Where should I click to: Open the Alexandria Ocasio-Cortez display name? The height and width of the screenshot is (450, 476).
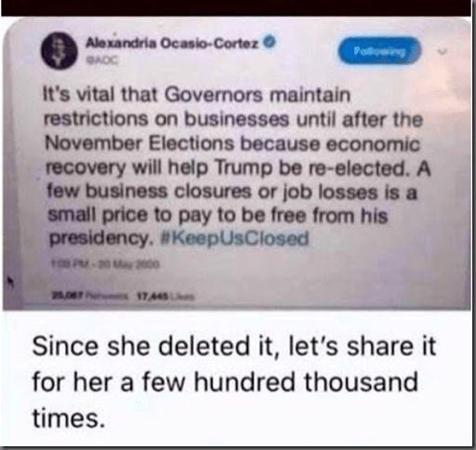click(172, 43)
